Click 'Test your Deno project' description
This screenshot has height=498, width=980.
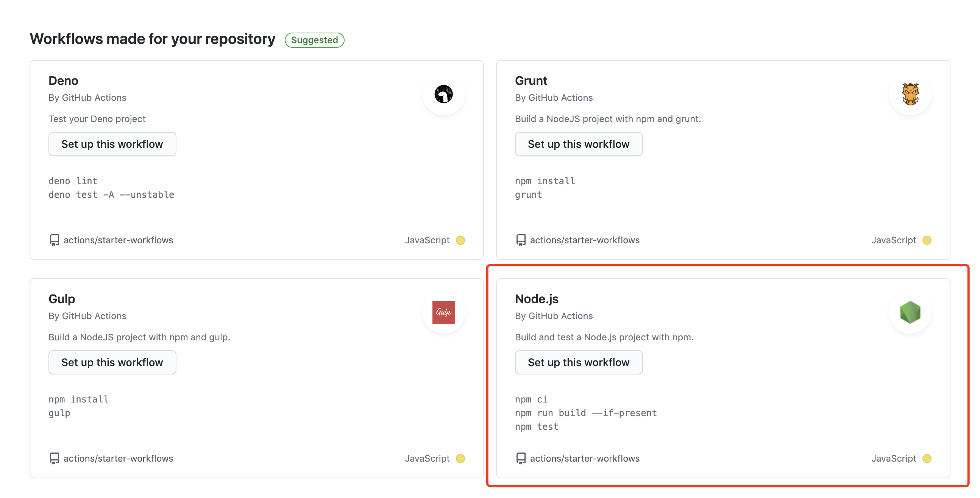pos(97,119)
